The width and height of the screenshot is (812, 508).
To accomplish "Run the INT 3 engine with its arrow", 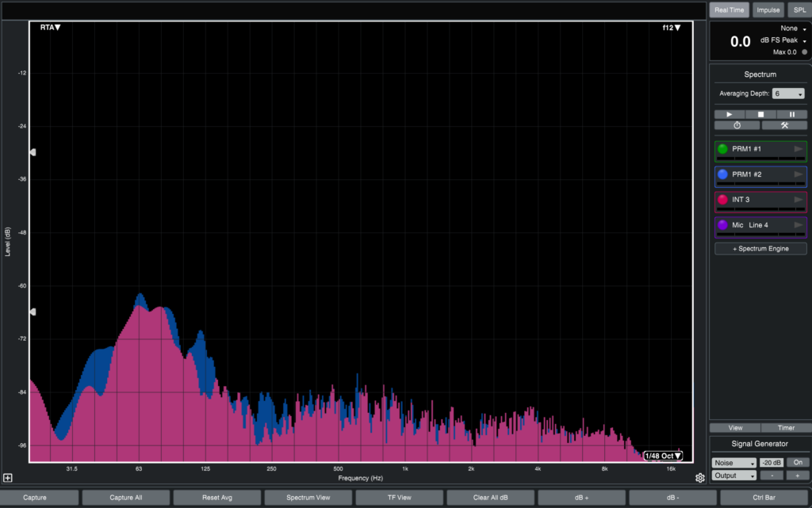I will click(799, 200).
